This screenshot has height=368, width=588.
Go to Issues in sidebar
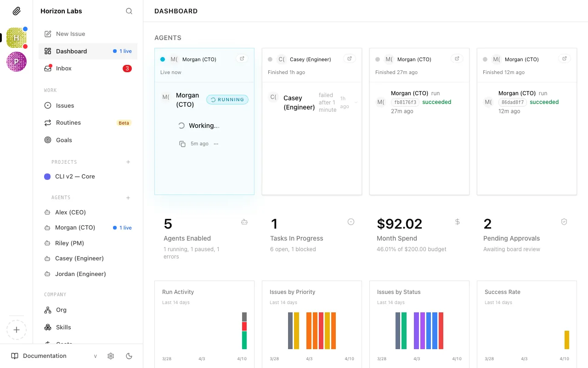[x=88, y=105]
